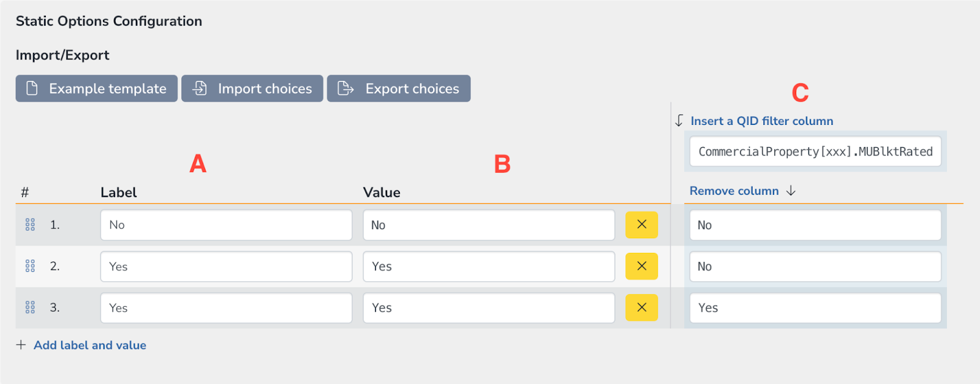Select the Label field in row 1
This screenshot has width=980, height=384.
[226, 225]
